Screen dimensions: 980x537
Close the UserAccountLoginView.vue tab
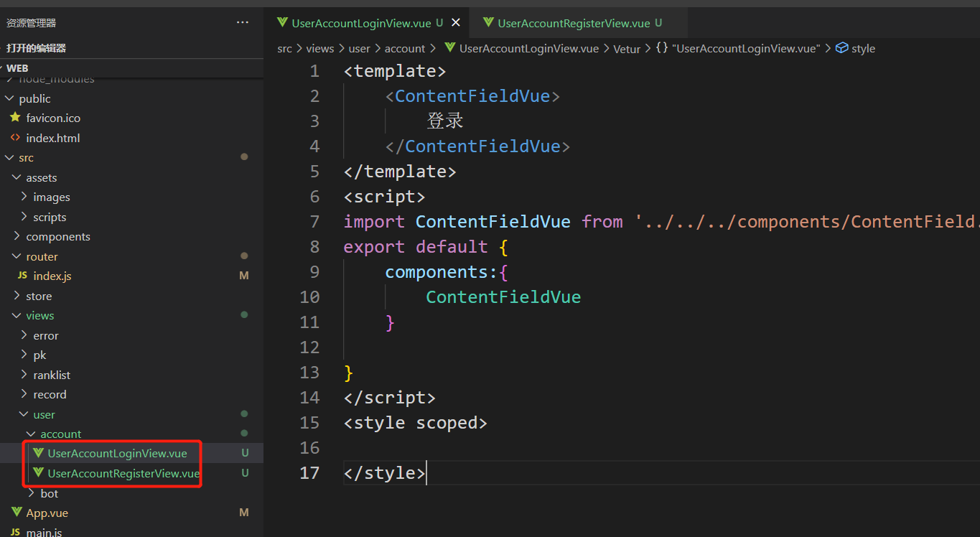coord(455,23)
